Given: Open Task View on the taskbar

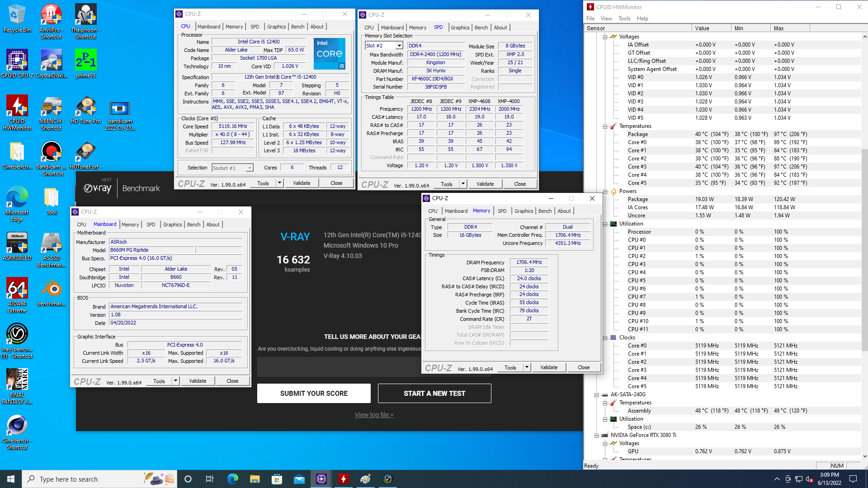Looking at the screenshot, I should pyautogui.click(x=210, y=479).
